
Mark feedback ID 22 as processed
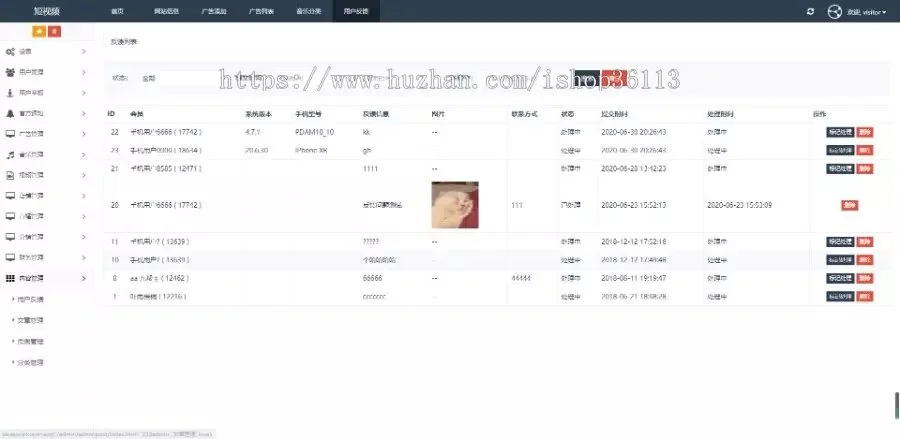840,132
